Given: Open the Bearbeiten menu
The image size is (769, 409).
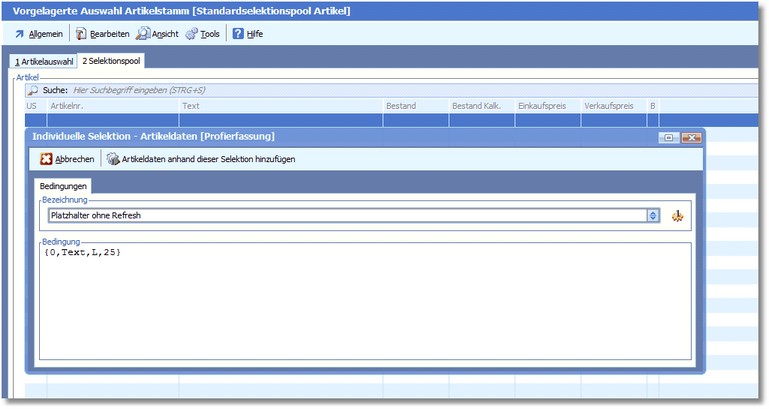Looking at the screenshot, I should [102, 33].
